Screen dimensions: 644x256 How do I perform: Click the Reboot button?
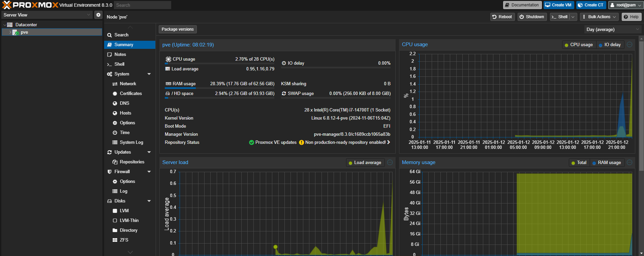point(502,17)
